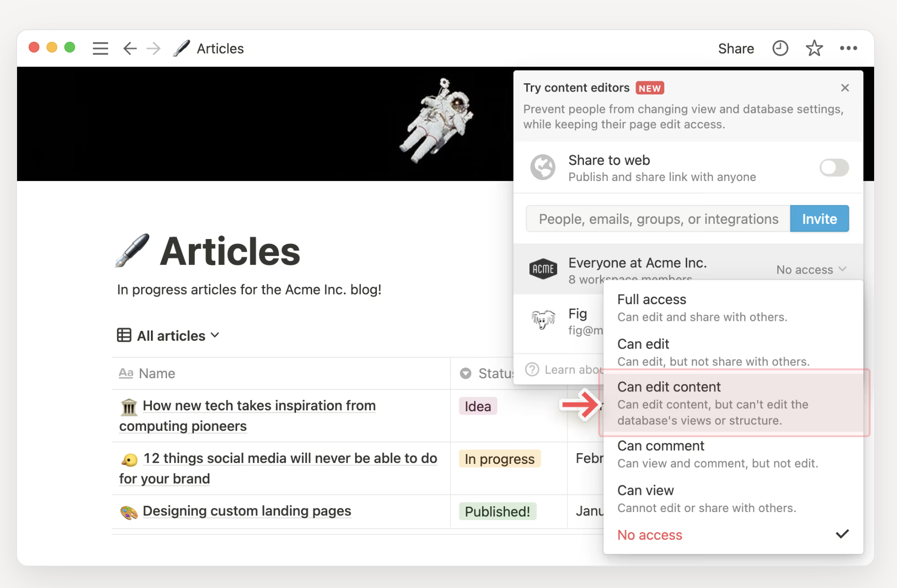The width and height of the screenshot is (897, 588).
Task: Toggle the Share to web switch
Action: (834, 168)
